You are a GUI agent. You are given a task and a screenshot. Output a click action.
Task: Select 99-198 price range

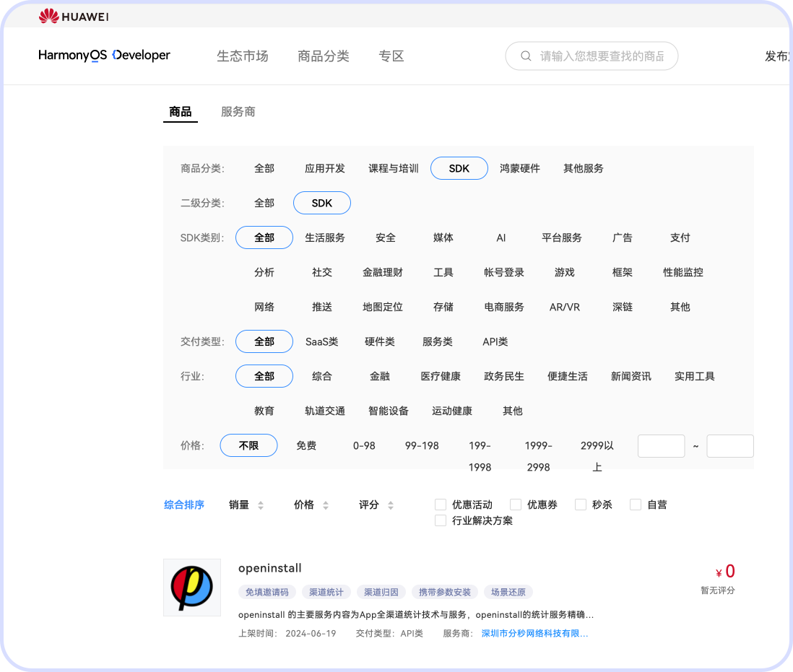(x=422, y=445)
